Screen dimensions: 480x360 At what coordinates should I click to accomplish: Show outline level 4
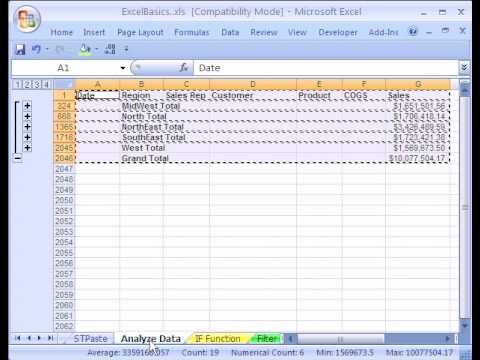pos(46,84)
